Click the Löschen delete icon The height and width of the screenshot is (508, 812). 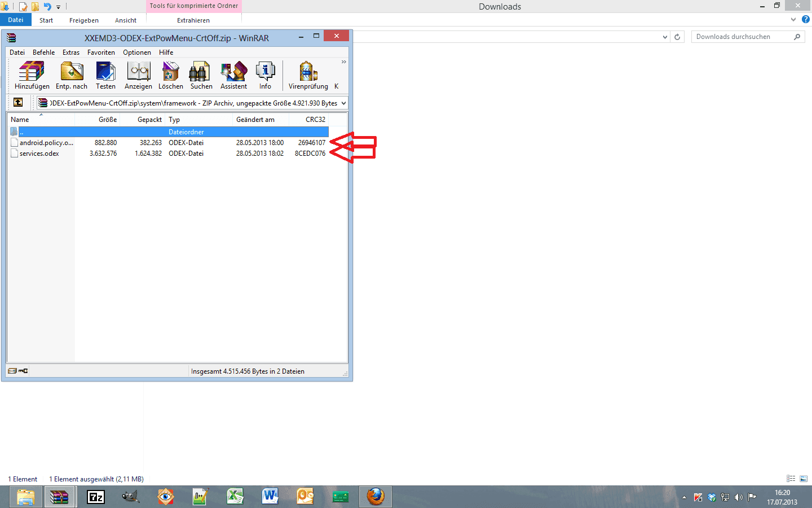coord(170,76)
